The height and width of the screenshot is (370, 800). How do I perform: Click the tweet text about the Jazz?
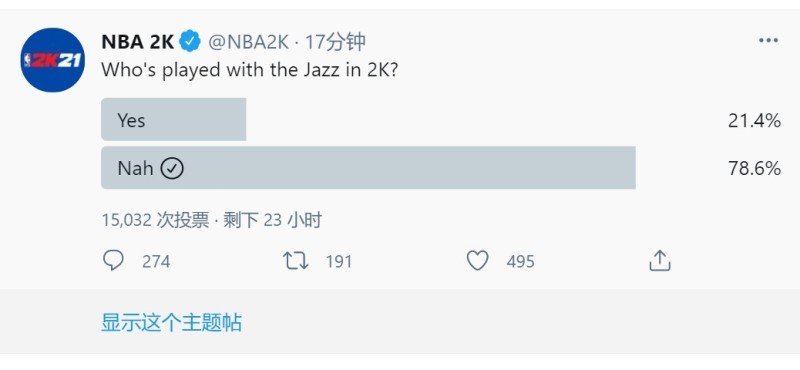pyautogui.click(x=249, y=70)
